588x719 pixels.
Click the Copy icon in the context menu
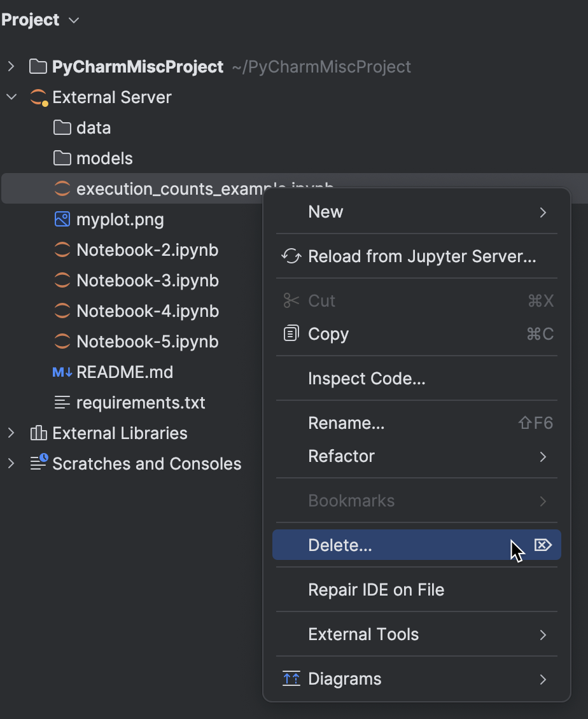[291, 333]
